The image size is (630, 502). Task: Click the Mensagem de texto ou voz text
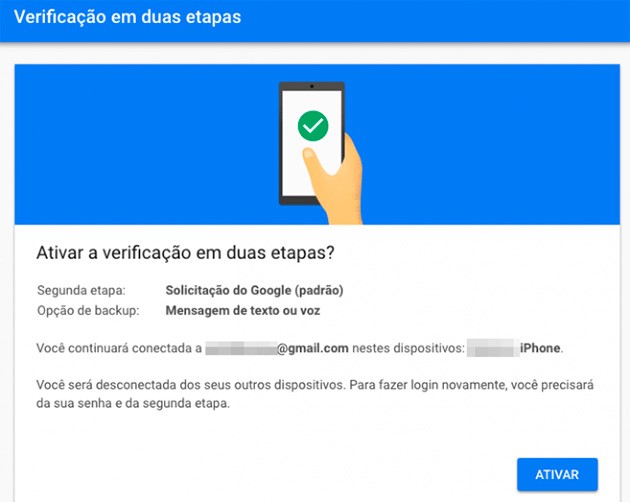(243, 310)
